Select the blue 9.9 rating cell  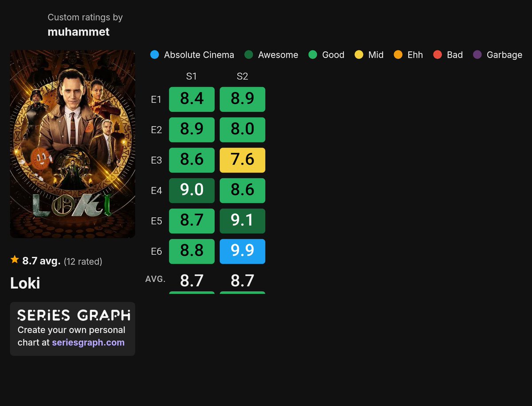[x=243, y=252]
